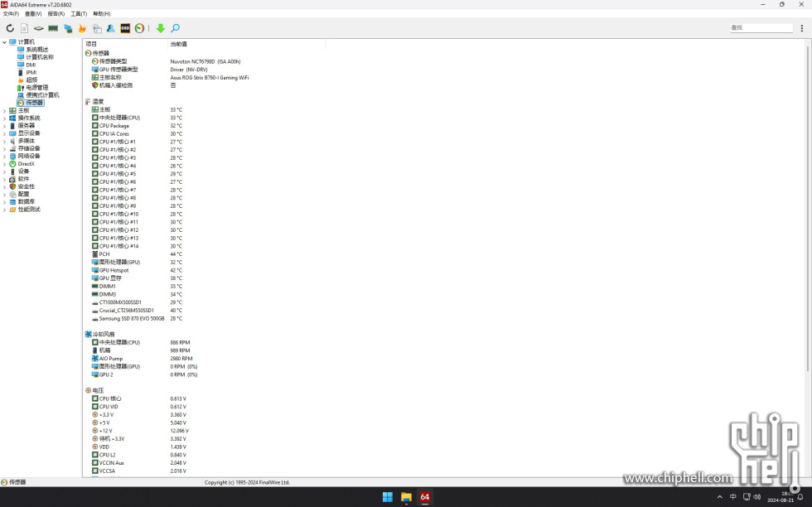Click the user silhouette toolbar icon
Viewport: 812px width, 507px height.
[111, 28]
